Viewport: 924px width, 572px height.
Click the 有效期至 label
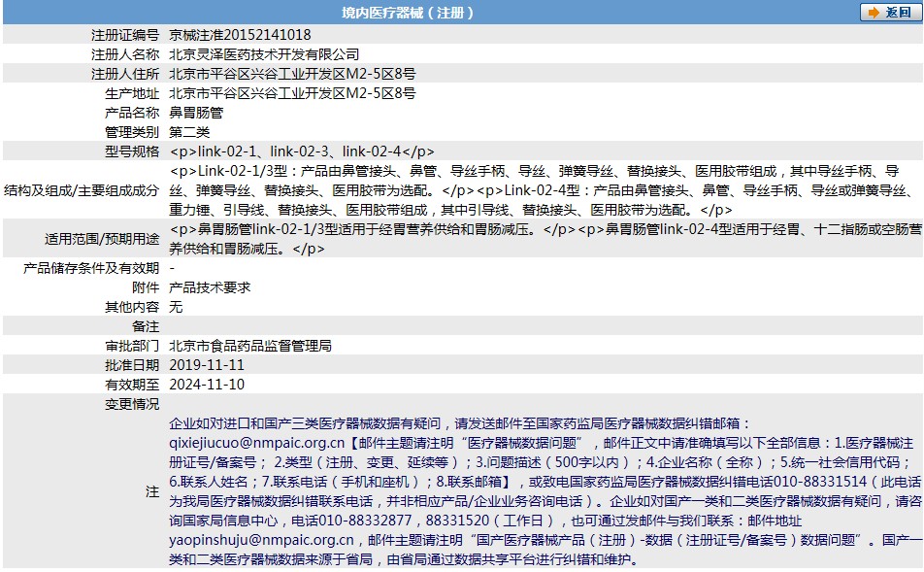point(132,385)
